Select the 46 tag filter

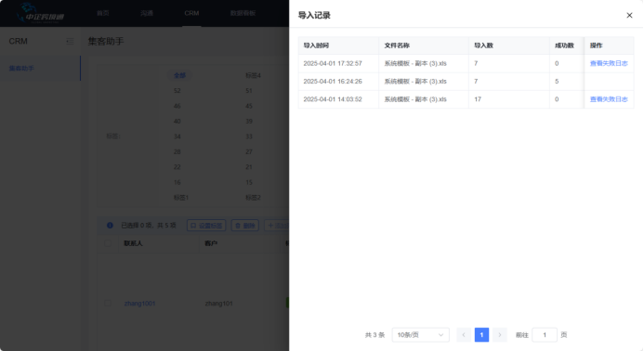pos(177,106)
